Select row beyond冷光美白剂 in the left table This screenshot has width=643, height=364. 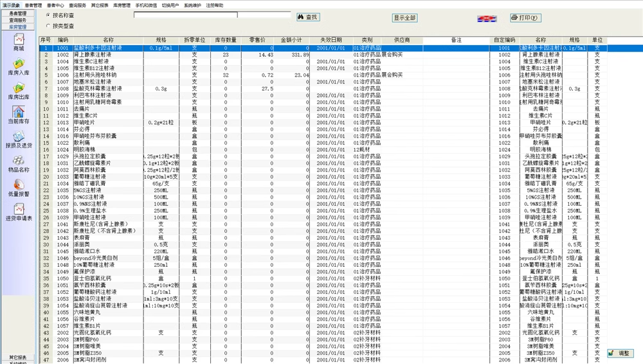264,258
